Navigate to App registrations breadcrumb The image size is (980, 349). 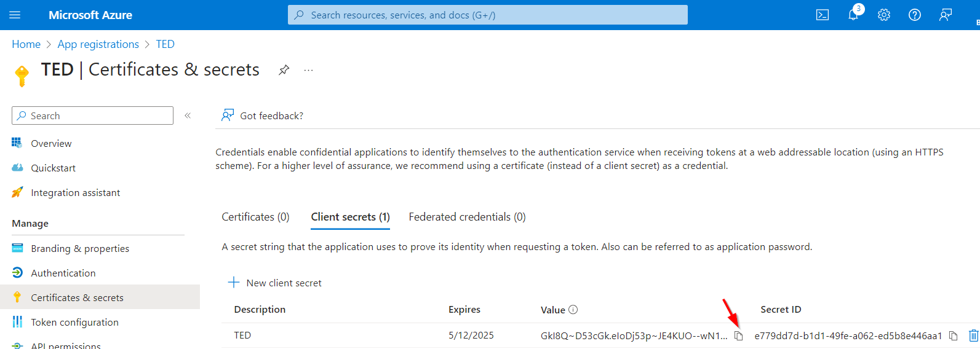(x=98, y=44)
